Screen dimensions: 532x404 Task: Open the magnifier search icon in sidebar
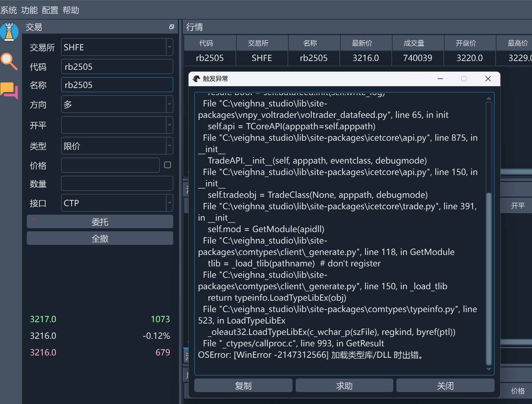[9, 62]
